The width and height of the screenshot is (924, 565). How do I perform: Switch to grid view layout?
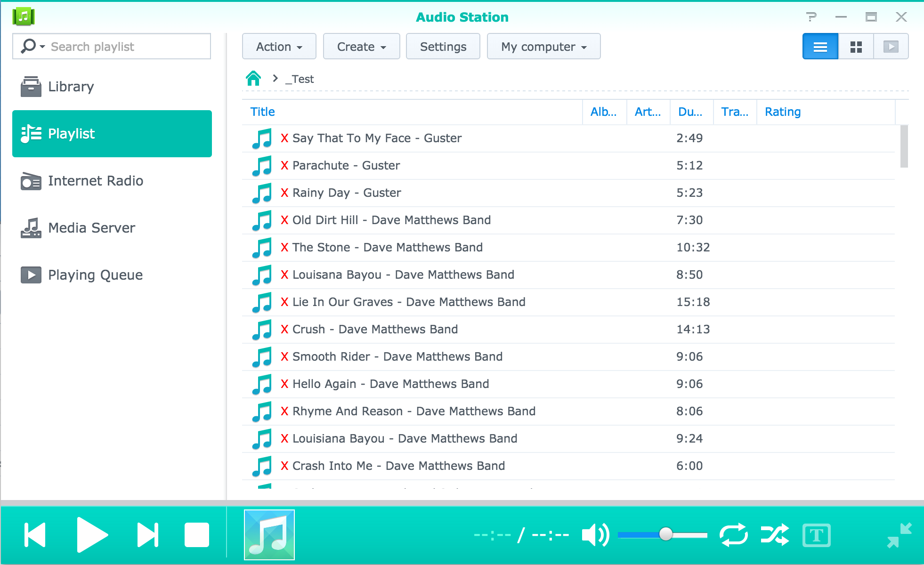[856, 47]
